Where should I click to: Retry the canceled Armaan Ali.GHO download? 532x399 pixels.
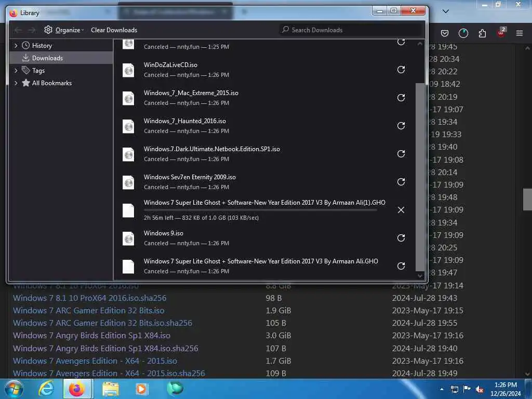coord(401,266)
